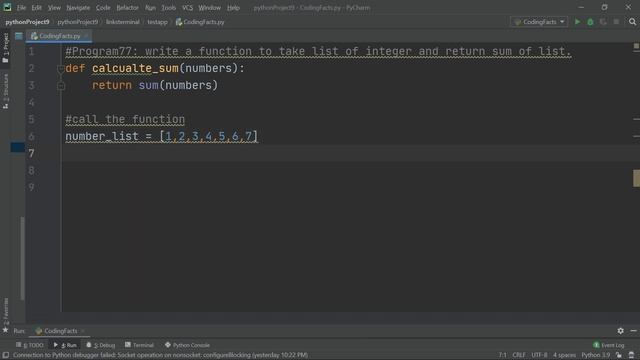Click the inspection indicator at the editor's top right
Screen dimensions: 640x360
point(636,47)
